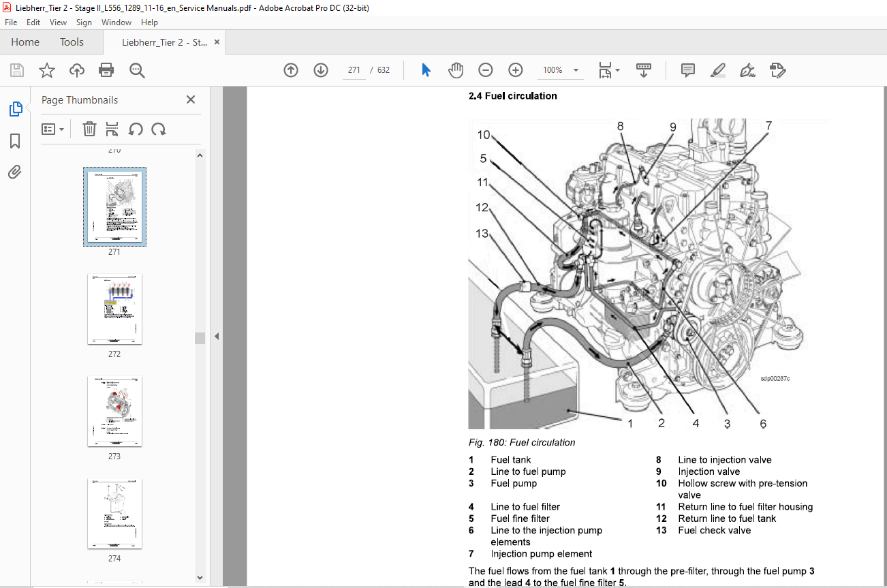Click the thumbnails scrollbar down arrow
The image size is (887, 588).
click(200, 577)
